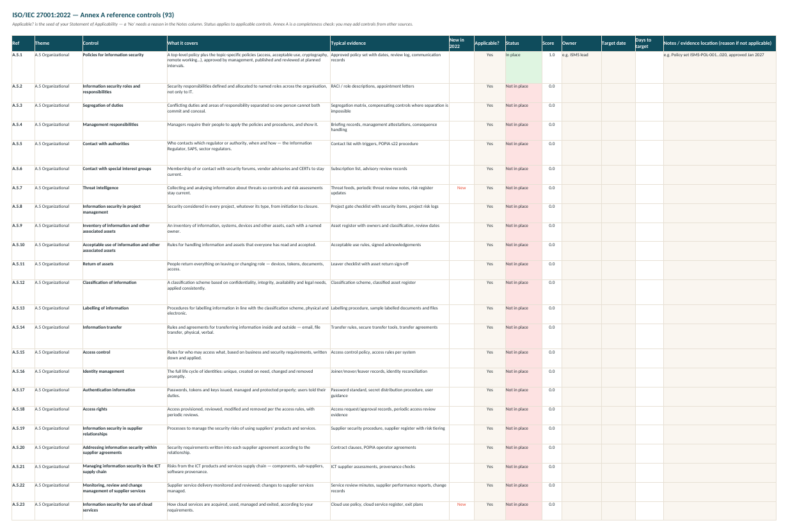Select the 'e.g. Policy set ISMS-POL-001' notes cell
788x532 pixels.
[720, 66]
